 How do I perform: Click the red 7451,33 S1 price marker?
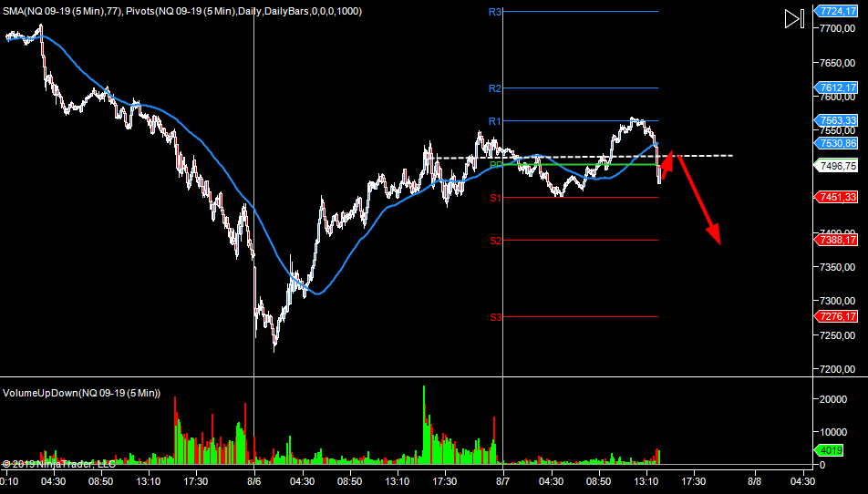tap(836, 197)
